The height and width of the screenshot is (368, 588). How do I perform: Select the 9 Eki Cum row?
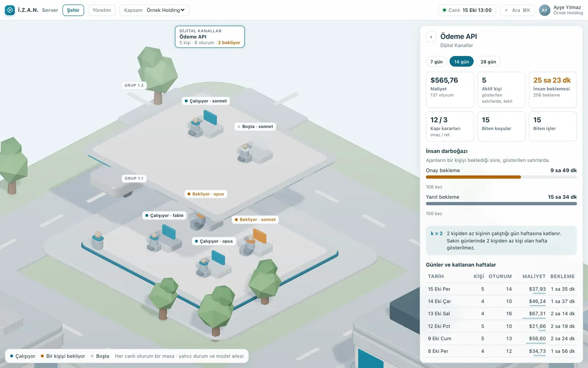click(x=501, y=339)
